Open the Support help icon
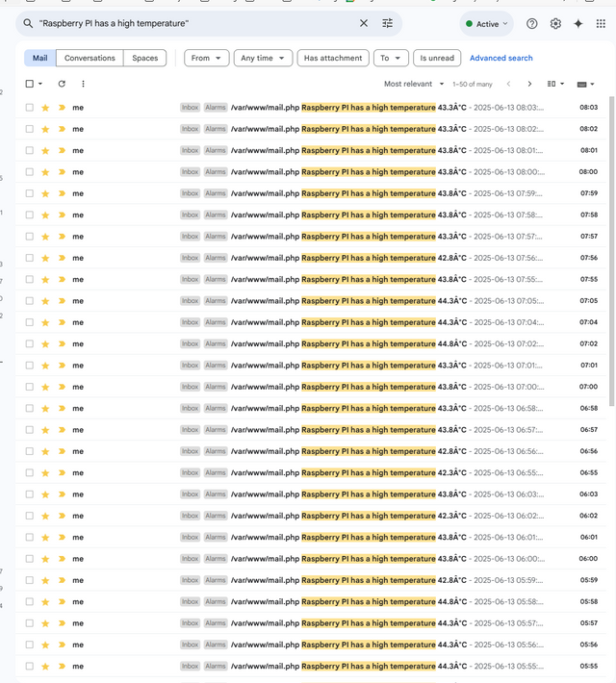Image resolution: width=616 pixels, height=683 pixels. [x=532, y=24]
